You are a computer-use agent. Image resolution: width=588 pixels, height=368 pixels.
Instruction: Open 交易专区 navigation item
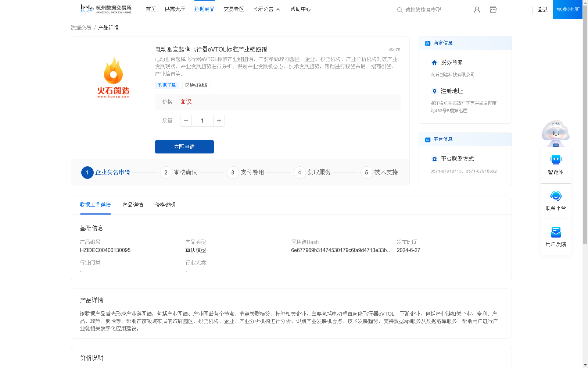(x=234, y=9)
